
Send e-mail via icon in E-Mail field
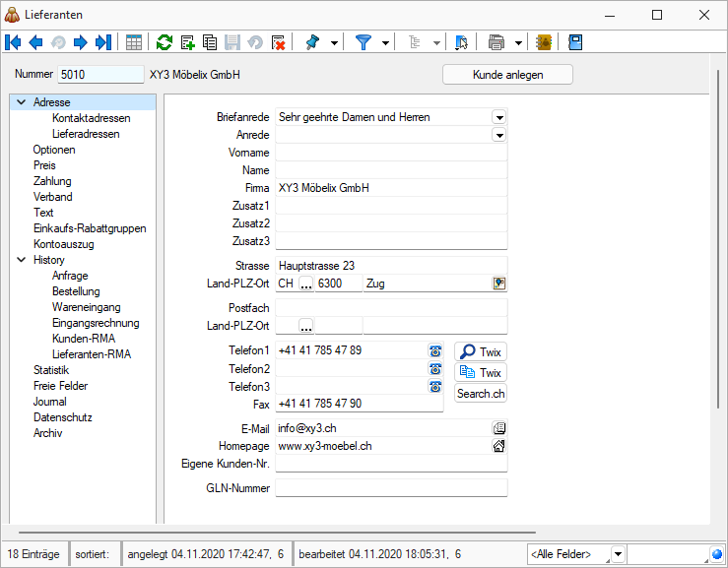point(499,428)
